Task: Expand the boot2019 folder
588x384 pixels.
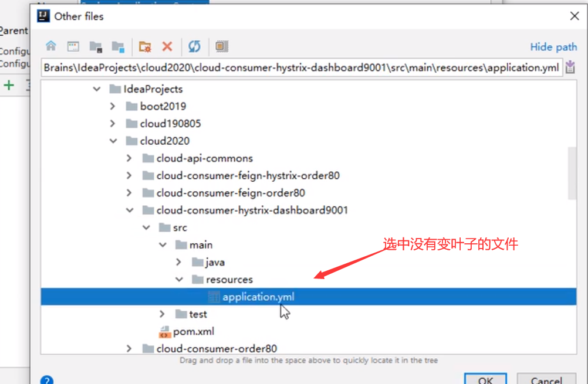Action: [x=113, y=106]
